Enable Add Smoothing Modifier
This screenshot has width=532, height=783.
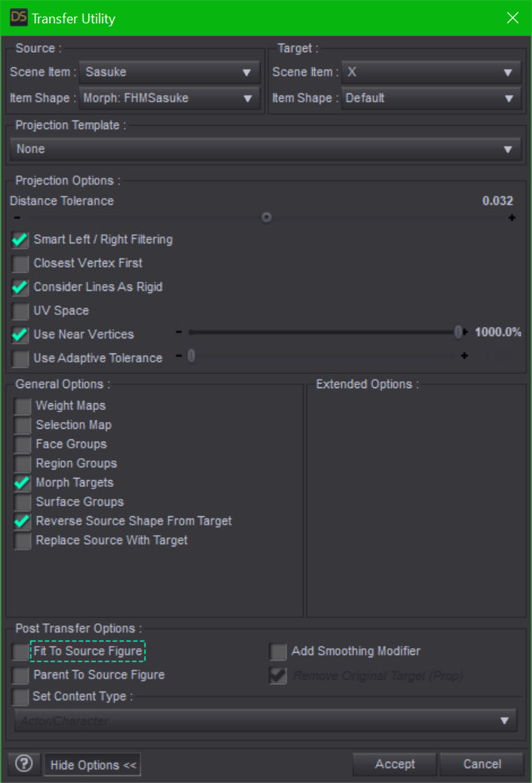pyautogui.click(x=279, y=651)
